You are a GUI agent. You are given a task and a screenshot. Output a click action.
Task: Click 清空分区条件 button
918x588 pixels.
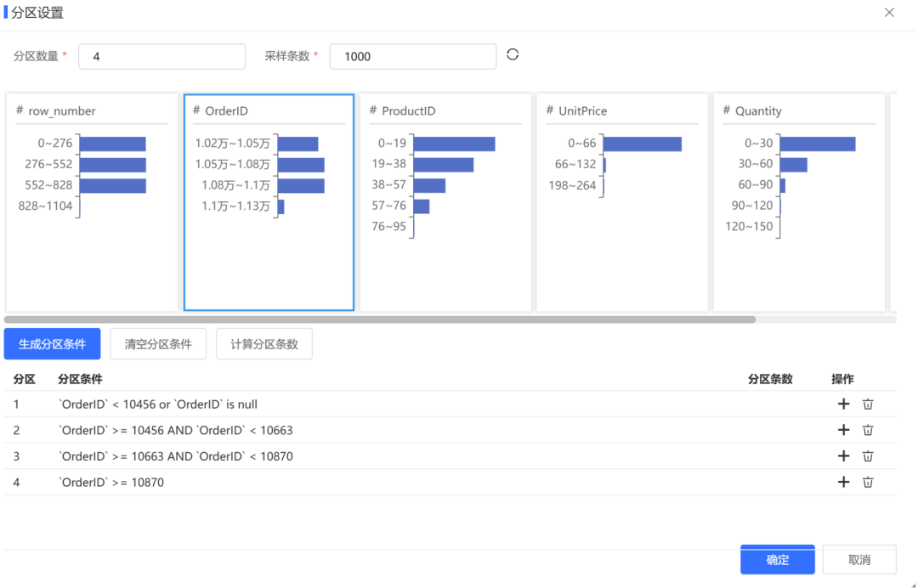click(158, 344)
